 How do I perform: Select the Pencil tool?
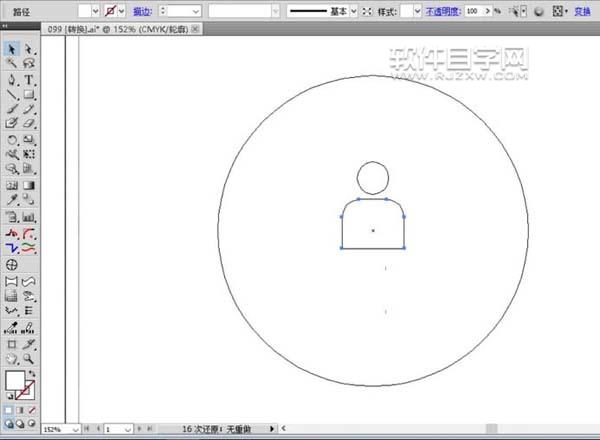pyautogui.click(x=29, y=109)
